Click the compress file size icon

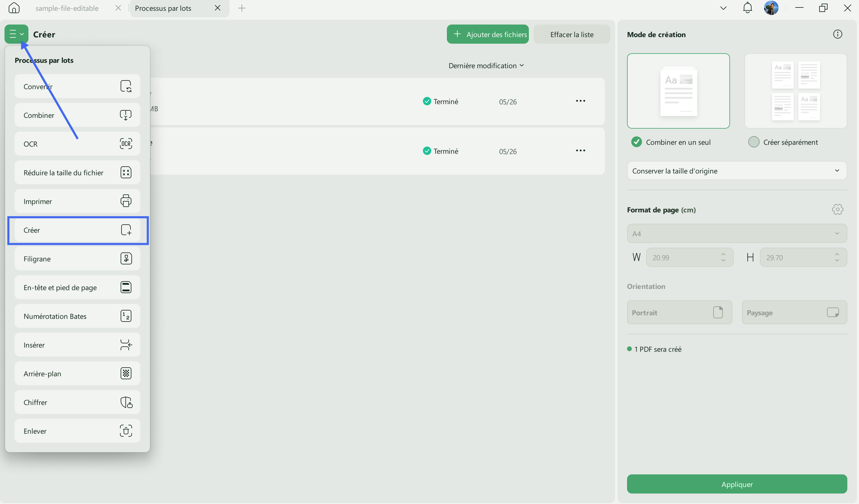pyautogui.click(x=126, y=172)
